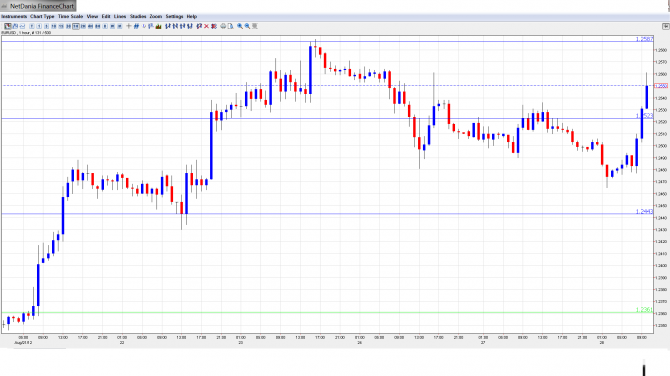Click the panel toggle icon at far right

(x=666, y=26)
